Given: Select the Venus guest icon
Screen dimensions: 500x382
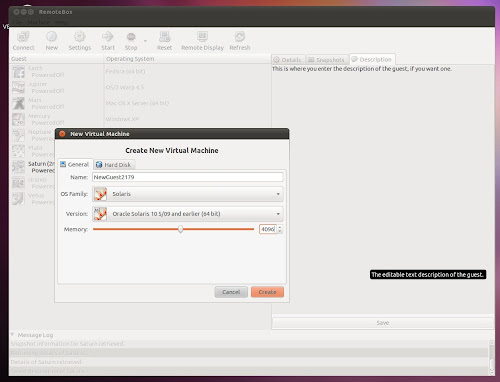Looking at the screenshot, I should click(x=18, y=199).
